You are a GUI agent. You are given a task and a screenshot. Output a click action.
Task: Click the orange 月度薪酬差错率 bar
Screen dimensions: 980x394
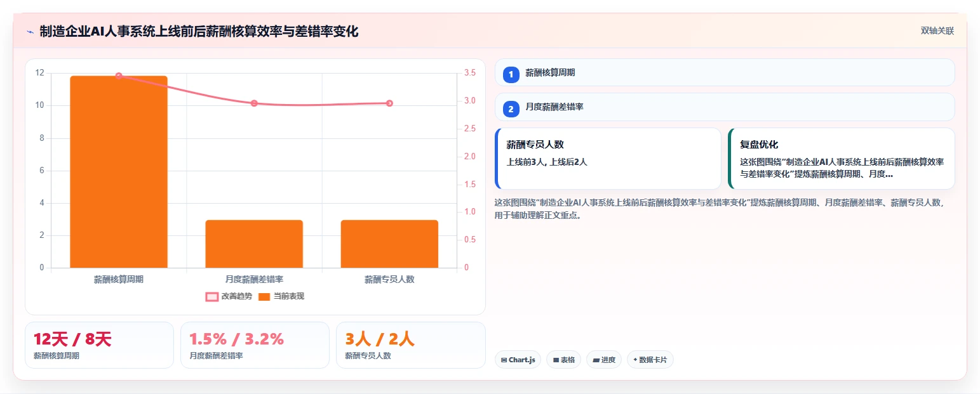254,244
